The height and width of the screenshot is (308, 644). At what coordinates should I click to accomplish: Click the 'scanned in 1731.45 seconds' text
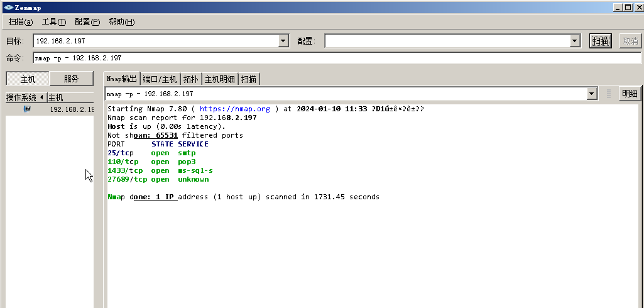(x=323, y=197)
